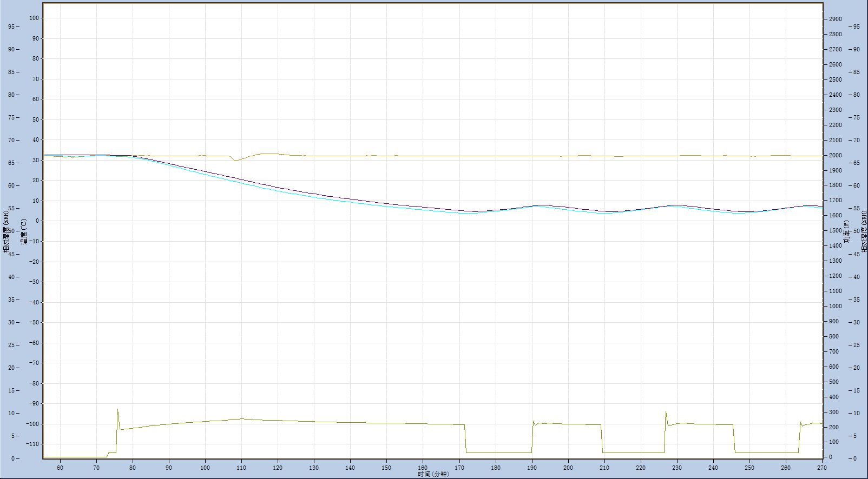Click the 220 tick on the time axis
The height and width of the screenshot is (479, 868).
641,468
